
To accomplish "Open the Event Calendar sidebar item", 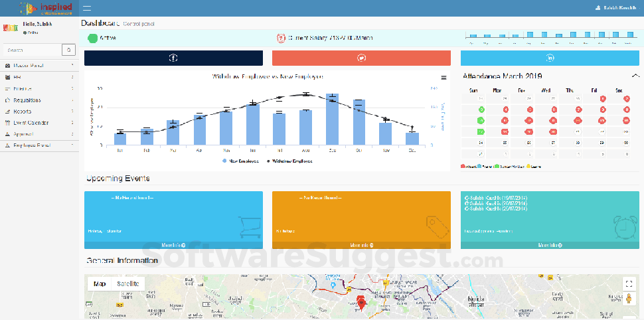I will click(39, 123).
